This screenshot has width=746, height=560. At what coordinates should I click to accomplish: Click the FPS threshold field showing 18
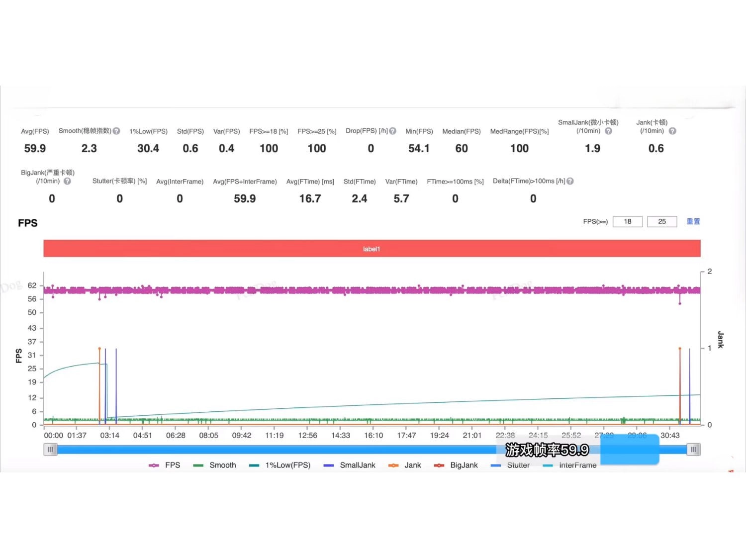628,221
